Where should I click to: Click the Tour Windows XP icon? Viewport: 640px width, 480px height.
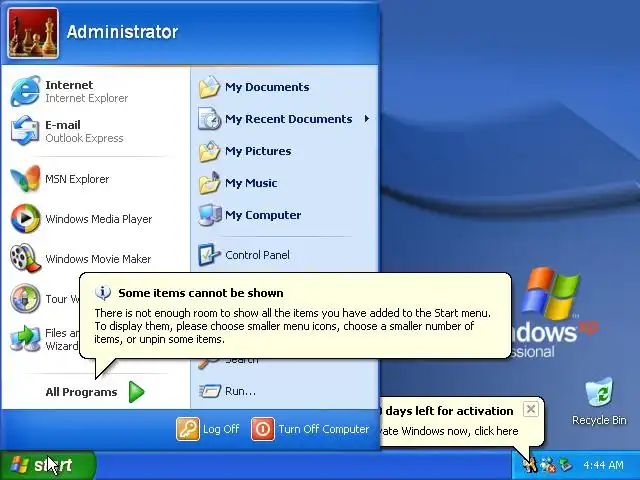(x=25, y=298)
